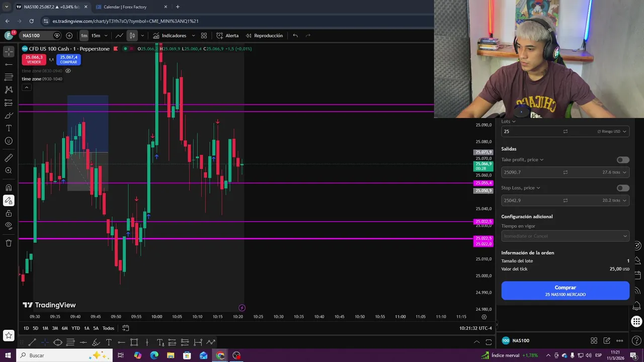Select the 3M date range

coord(55,328)
